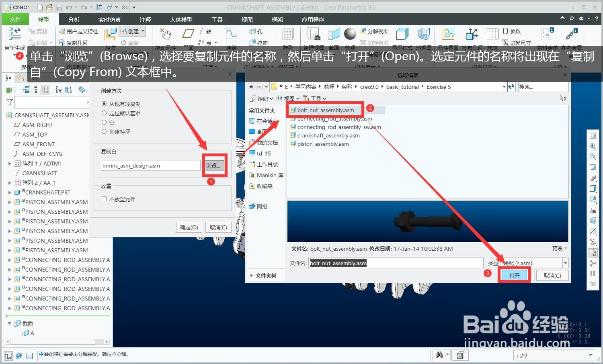
Task: Click 取消(C) in the file dialog
Action: (x=552, y=275)
